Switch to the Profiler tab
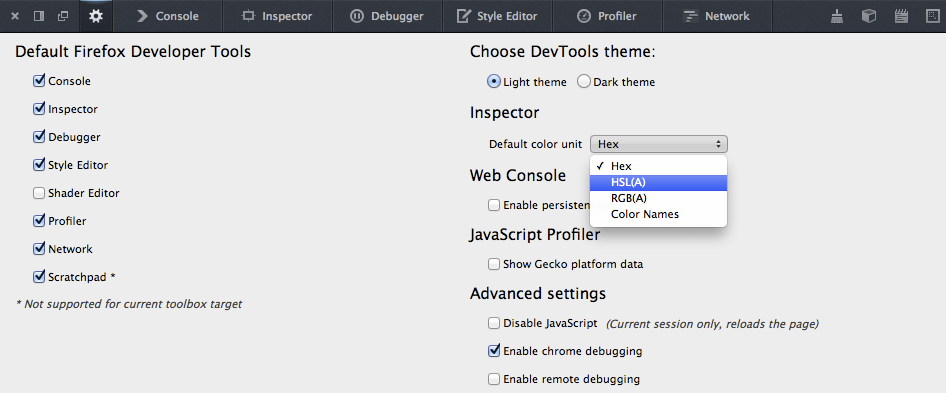The height and width of the screenshot is (393, 946). point(607,16)
